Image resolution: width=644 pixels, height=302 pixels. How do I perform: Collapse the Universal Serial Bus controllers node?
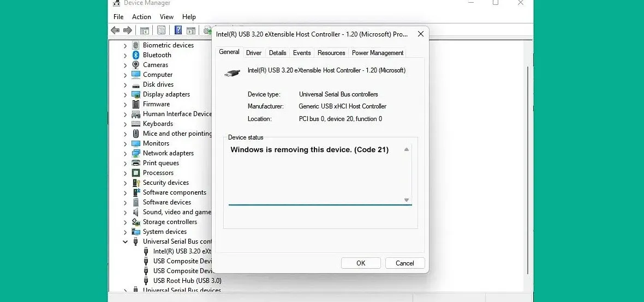[x=125, y=241]
